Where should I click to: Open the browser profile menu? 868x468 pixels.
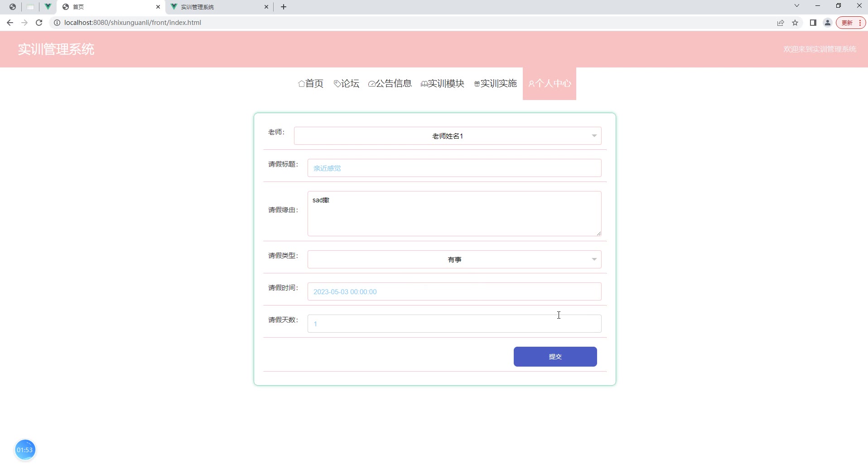click(x=828, y=23)
